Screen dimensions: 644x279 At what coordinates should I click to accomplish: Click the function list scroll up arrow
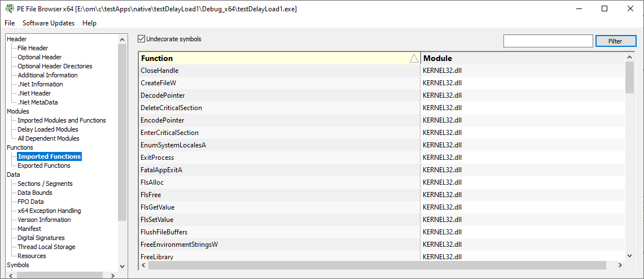[630, 57]
